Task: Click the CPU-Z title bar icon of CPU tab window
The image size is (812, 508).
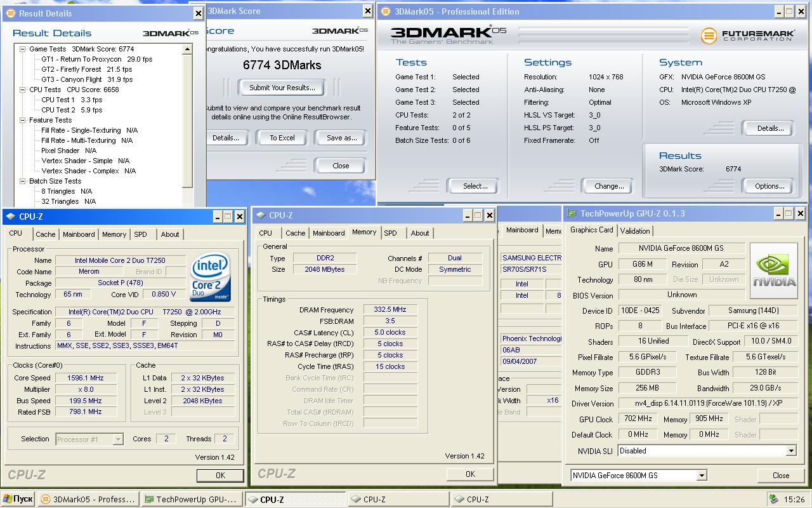Action: (x=11, y=217)
